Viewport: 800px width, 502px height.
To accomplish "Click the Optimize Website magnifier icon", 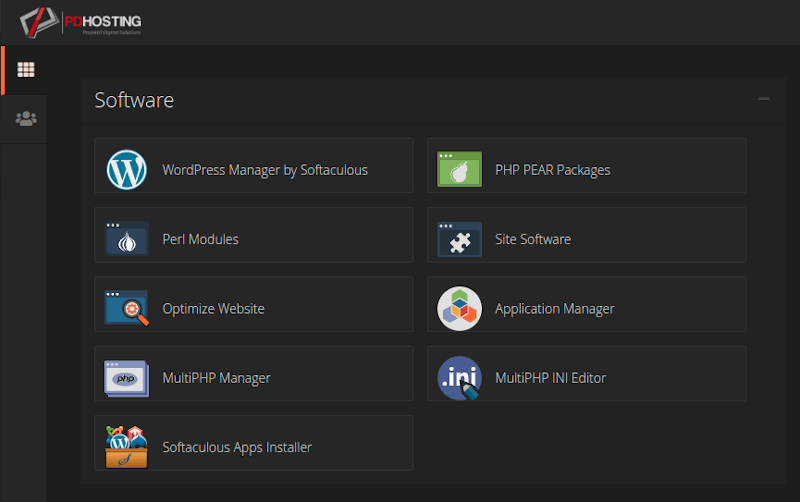I will 127,308.
